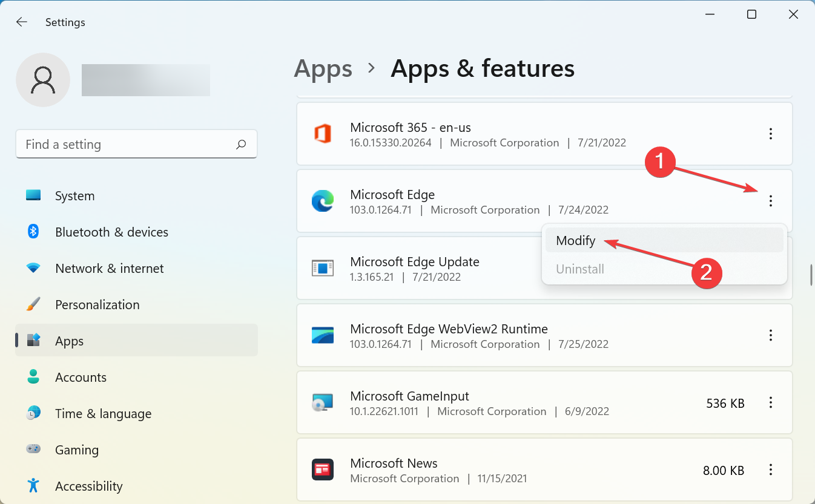The height and width of the screenshot is (504, 815).
Task: Click the Network wifi icon
Action: pos(33,268)
